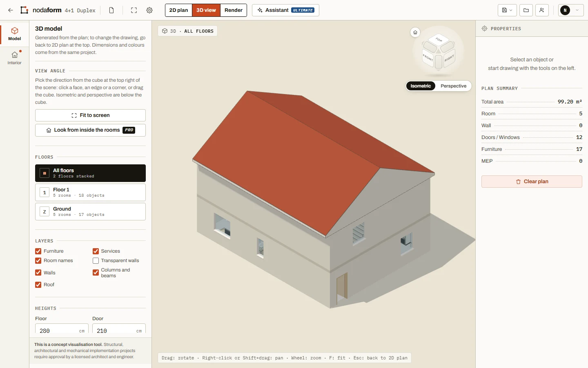This screenshot has width=588, height=368.
Task: Click the 3D cube icon in viewport label
Action: coord(165,31)
